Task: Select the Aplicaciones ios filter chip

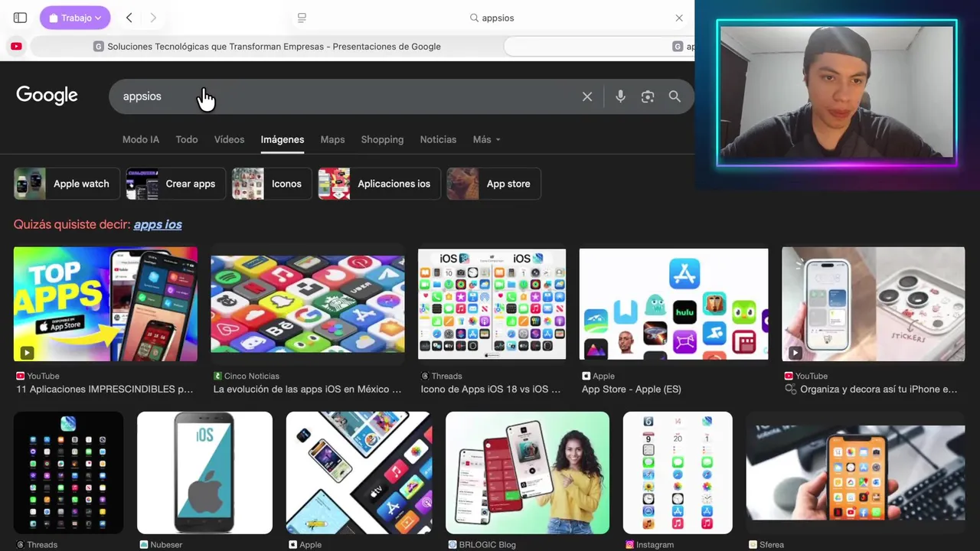Action: coord(379,184)
